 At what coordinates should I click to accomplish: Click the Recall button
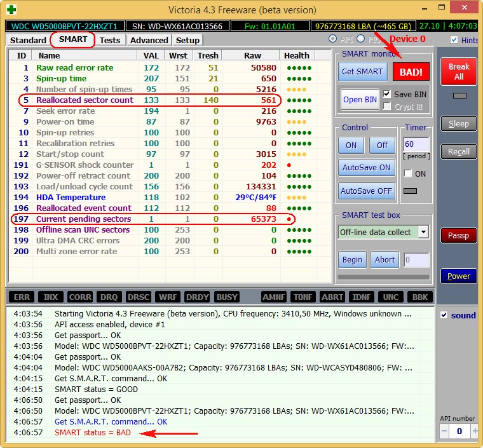point(459,152)
